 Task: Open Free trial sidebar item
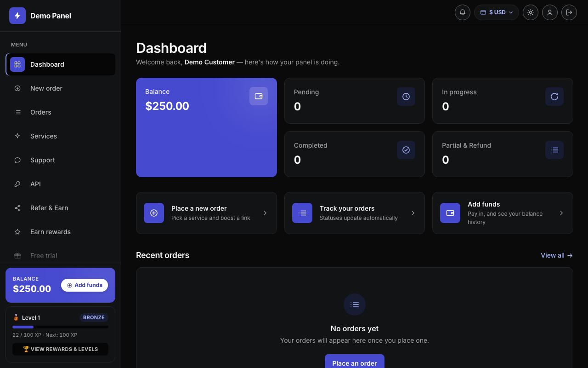(x=61, y=255)
